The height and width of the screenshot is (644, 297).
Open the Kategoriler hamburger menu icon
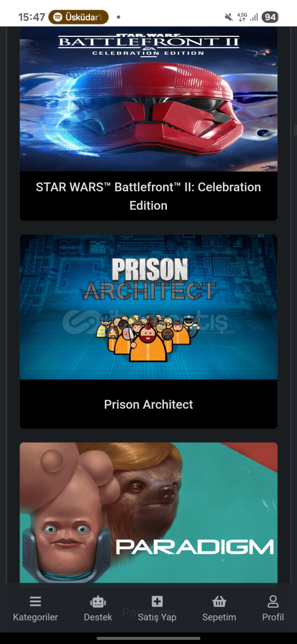(35, 602)
